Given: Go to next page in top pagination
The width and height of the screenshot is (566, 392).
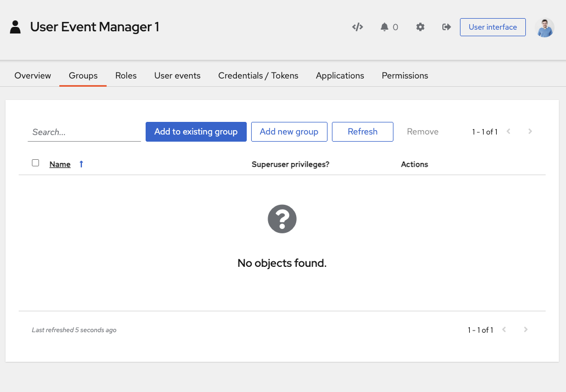Looking at the screenshot, I should [530, 132].
